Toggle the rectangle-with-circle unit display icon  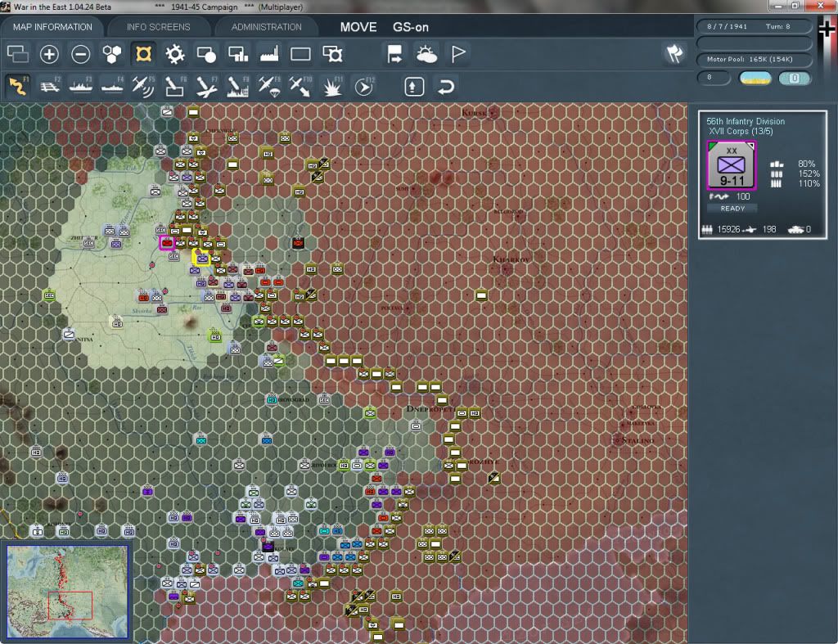tap(206, 54)
